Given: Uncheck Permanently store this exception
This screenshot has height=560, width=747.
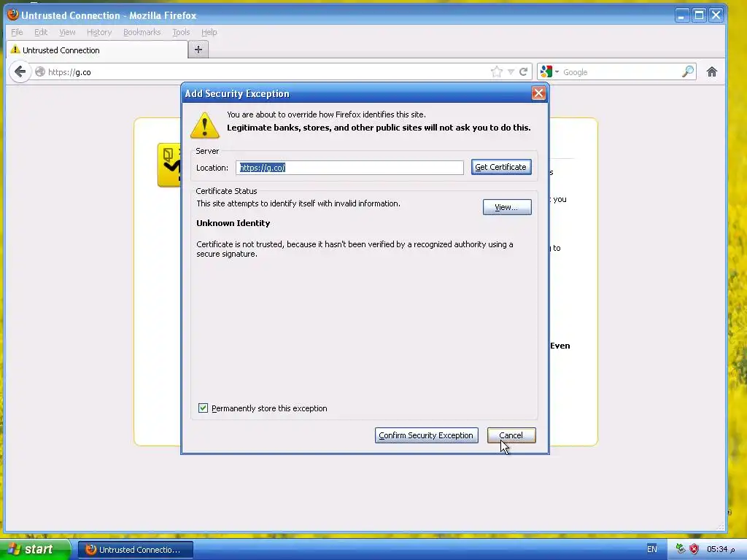Looking at the screenshot, I should tap(203, 408).
